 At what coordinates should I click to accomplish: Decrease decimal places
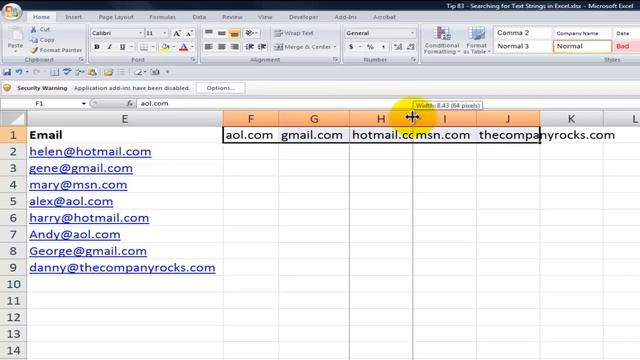click(x=411, y=47)
